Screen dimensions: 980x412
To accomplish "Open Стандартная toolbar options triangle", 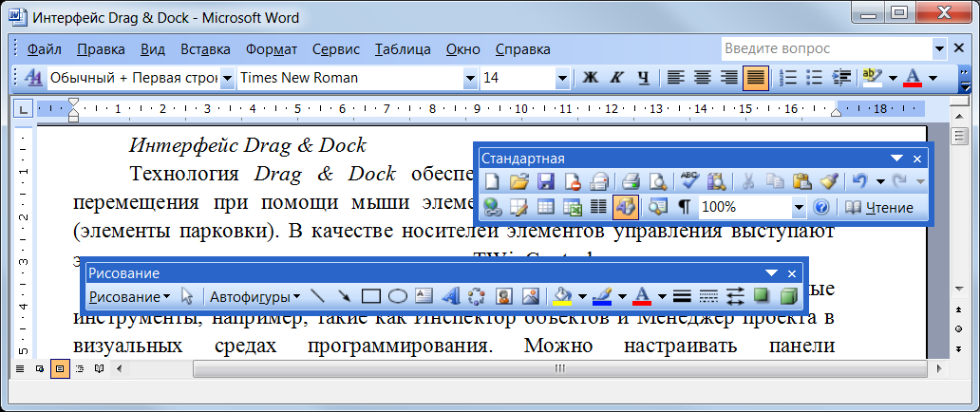I will point(896,159).
